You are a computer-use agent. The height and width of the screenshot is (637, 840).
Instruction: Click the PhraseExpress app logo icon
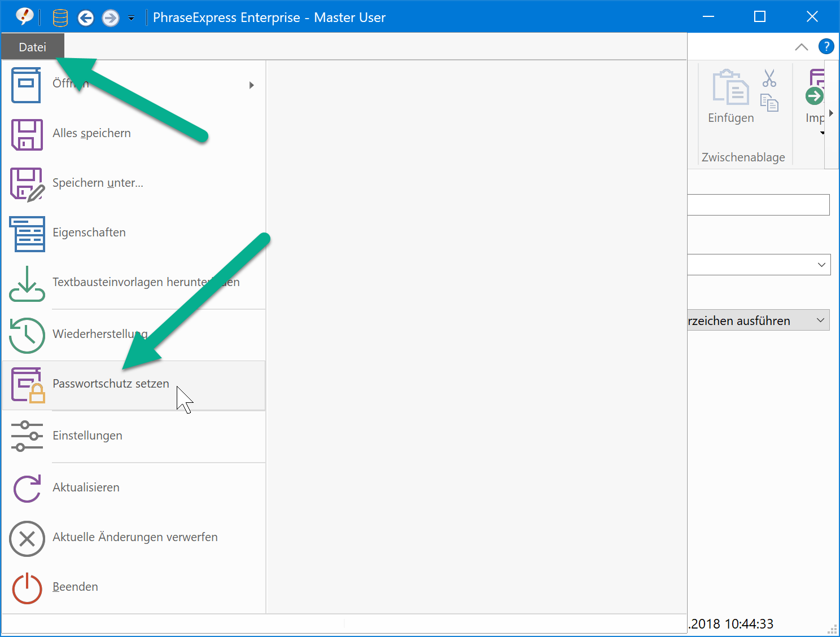24,16
